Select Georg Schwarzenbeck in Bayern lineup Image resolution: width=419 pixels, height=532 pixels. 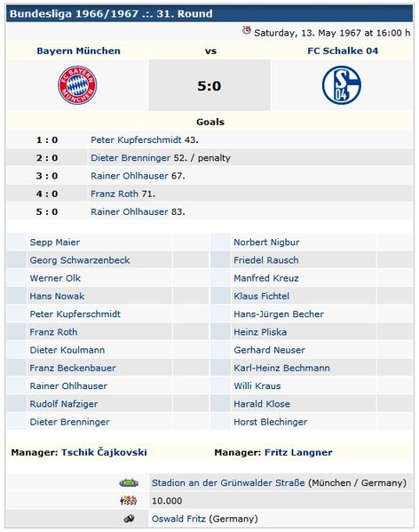(80, 260)
